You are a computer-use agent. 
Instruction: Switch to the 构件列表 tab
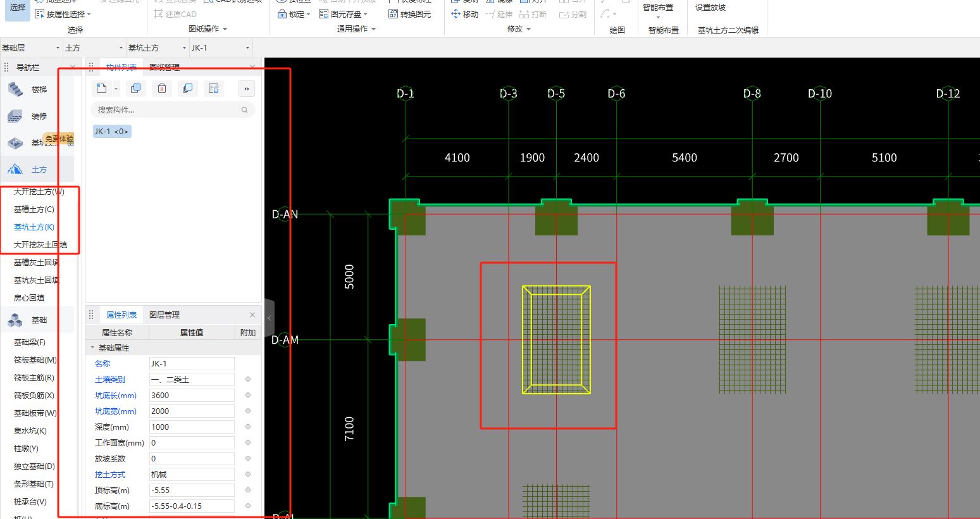click(121, 67)
